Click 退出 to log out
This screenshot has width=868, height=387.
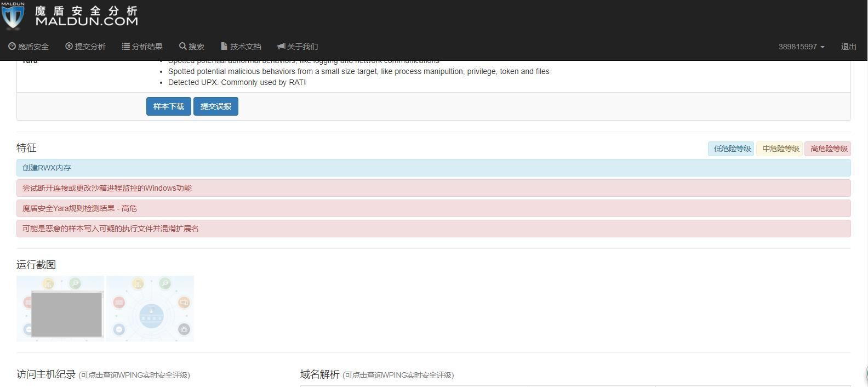(848, 47)
